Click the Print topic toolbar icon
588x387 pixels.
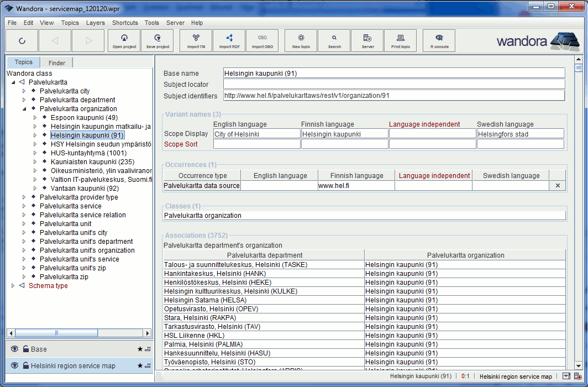click(401, 40)
